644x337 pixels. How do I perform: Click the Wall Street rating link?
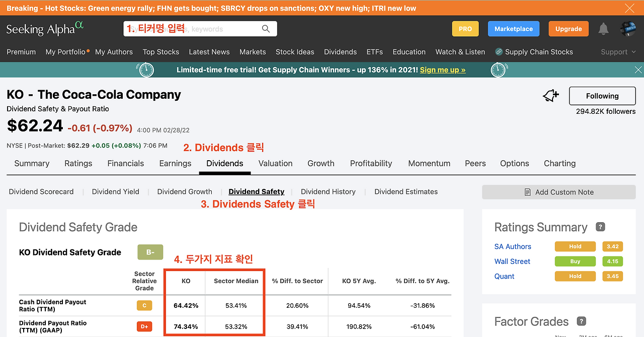click(512, 261)
